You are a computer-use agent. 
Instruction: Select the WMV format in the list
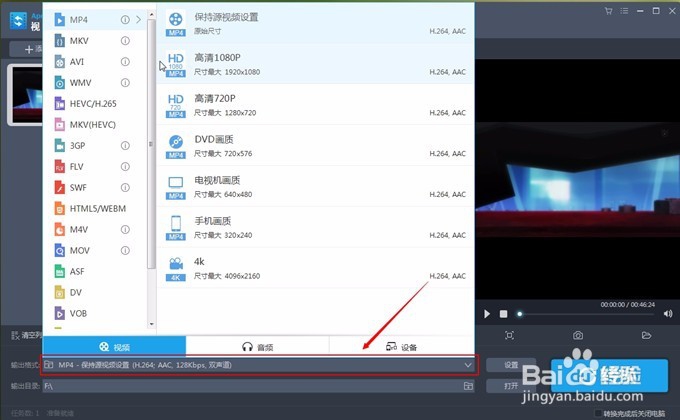click(95, 82)
